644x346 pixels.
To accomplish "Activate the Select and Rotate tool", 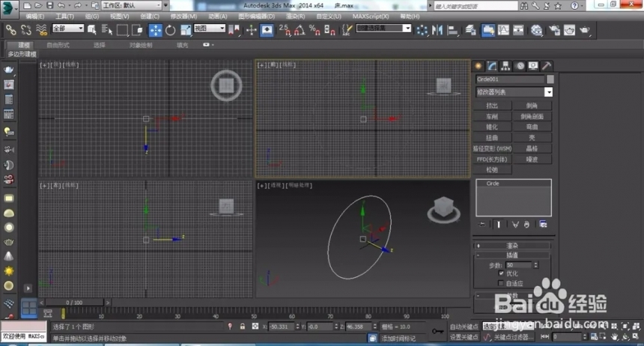I will click(x=171, y=30).
